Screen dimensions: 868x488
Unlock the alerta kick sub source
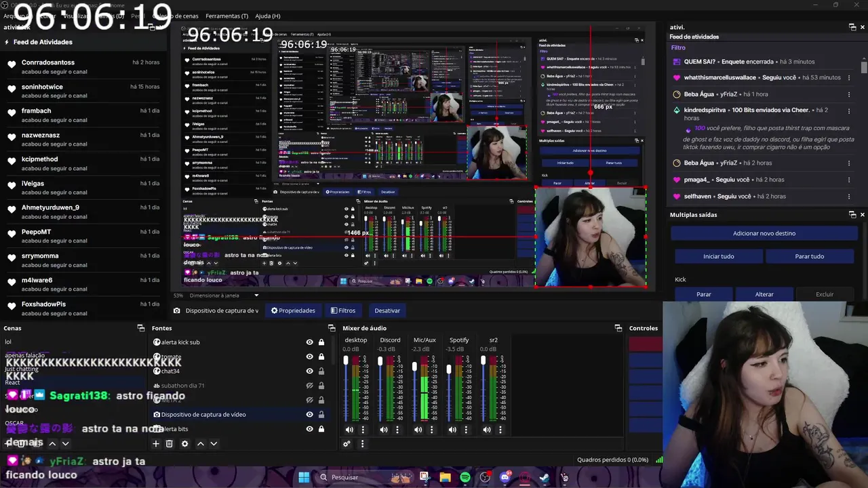coord(321,342)
